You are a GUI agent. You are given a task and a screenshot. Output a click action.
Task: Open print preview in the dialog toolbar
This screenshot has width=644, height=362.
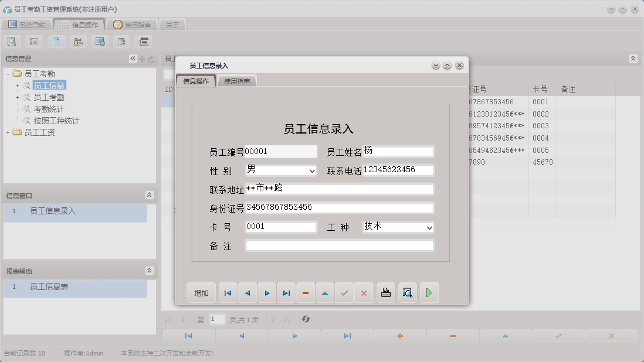408,292
